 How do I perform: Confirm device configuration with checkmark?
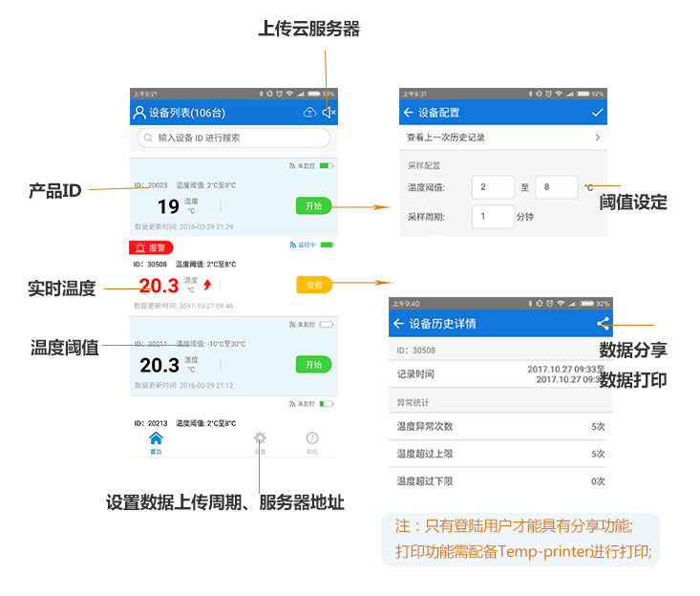pos(598,113)
